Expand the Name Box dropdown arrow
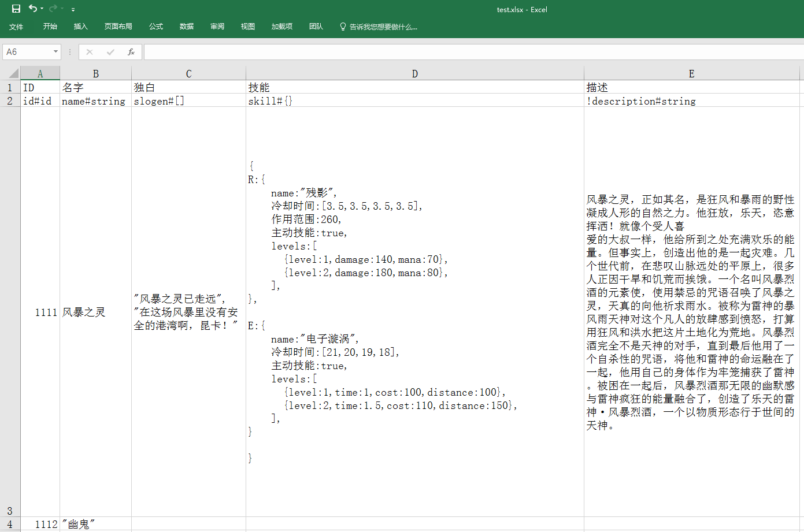Image resolution: width=804 pixels, height=532 pixels. (56, 52)
